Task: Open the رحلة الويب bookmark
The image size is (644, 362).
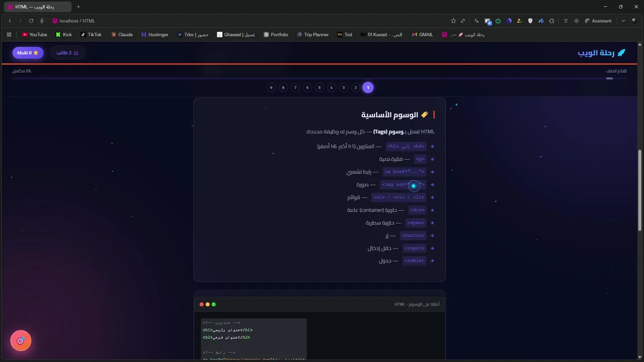Action: tap(463, 35)
